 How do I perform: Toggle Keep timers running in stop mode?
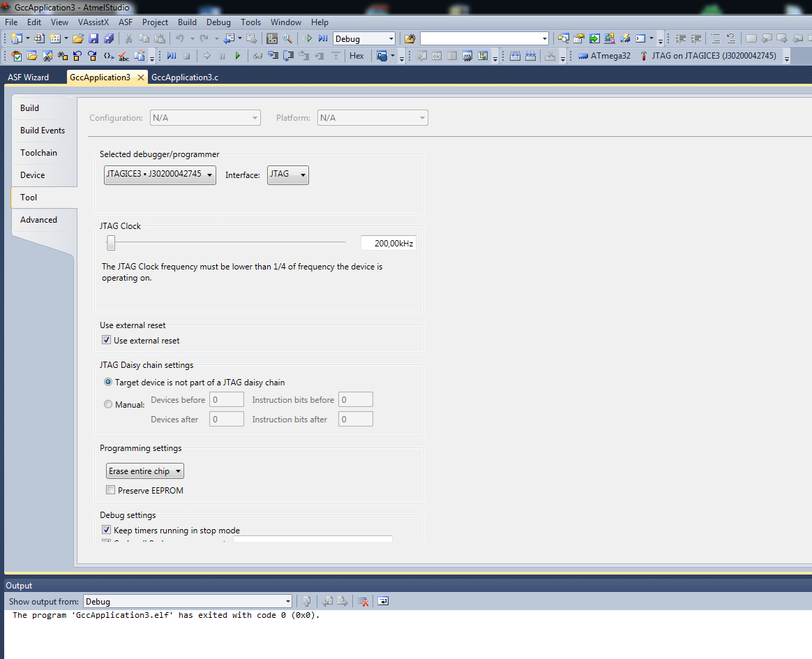coord(106,529)
